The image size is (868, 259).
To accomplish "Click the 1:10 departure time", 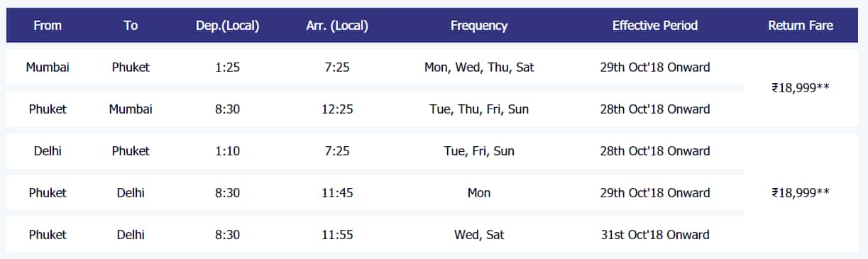I will 228,151.
